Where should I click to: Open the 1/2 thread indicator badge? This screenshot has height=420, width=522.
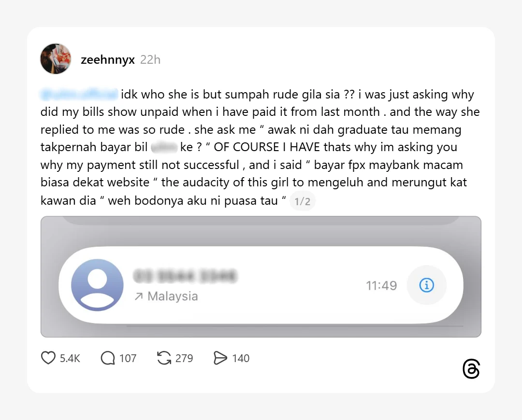click(x=302, y=201)
